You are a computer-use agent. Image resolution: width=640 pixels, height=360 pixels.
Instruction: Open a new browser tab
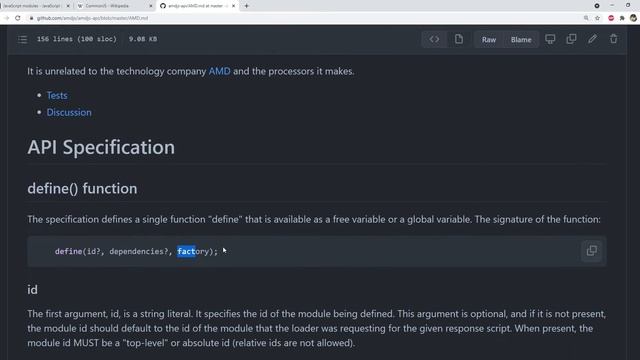247,6
